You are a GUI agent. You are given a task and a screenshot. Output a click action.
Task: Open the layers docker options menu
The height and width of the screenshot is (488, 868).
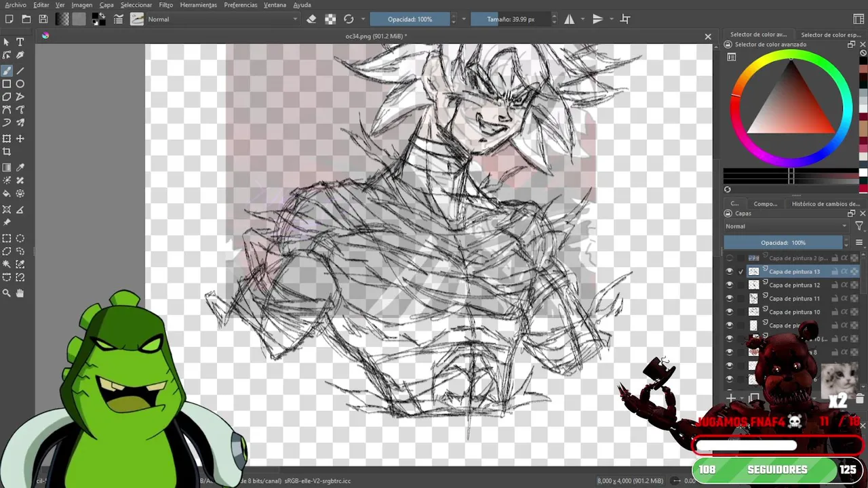point(859,243)
